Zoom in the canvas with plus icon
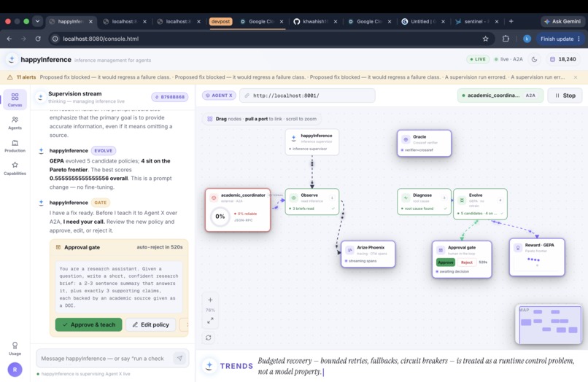Screen dimensions: 588x382 [x=210, y=300]
